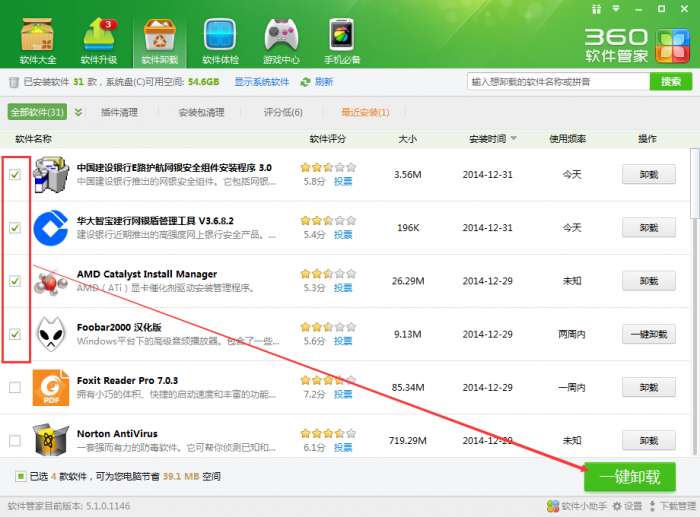Uncheck the 中国建设银行 E路护航 checkbox
The width and height of the screenshot is (700, 517).
(x=15, y=174)
